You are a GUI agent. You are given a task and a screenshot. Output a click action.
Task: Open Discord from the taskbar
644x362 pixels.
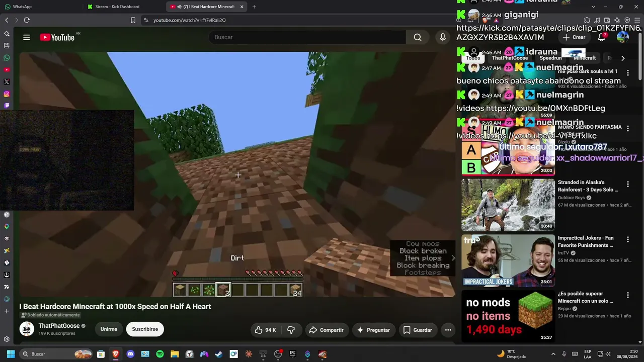(x=131, y=354)
